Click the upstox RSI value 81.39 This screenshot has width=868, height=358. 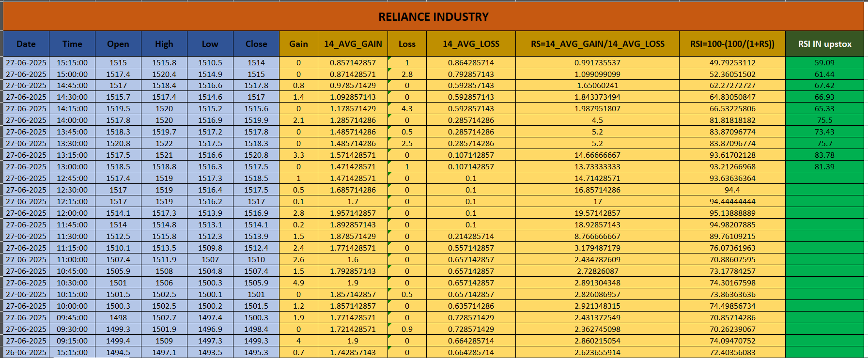(824, 167)
